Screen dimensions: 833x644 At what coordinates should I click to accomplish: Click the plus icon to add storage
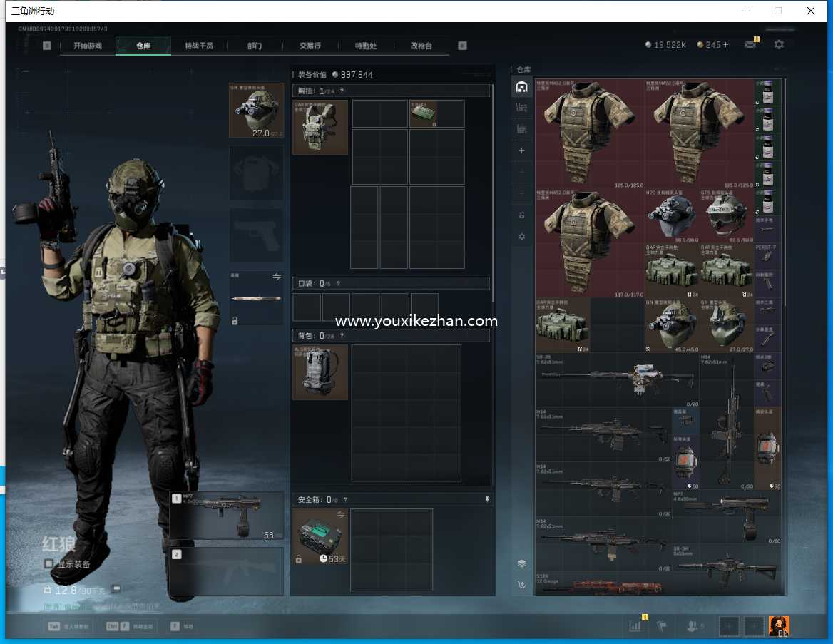pyautogui.click(x=521, y=151)
